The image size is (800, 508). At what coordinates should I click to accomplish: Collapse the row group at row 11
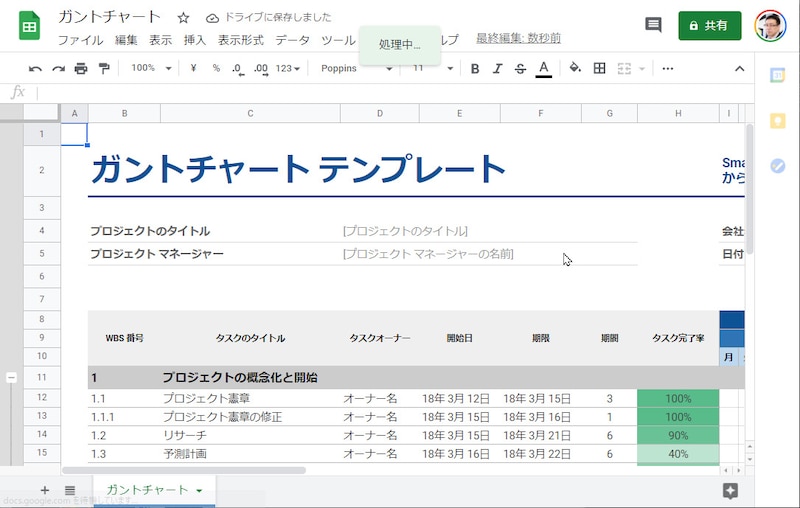point(11,377)
